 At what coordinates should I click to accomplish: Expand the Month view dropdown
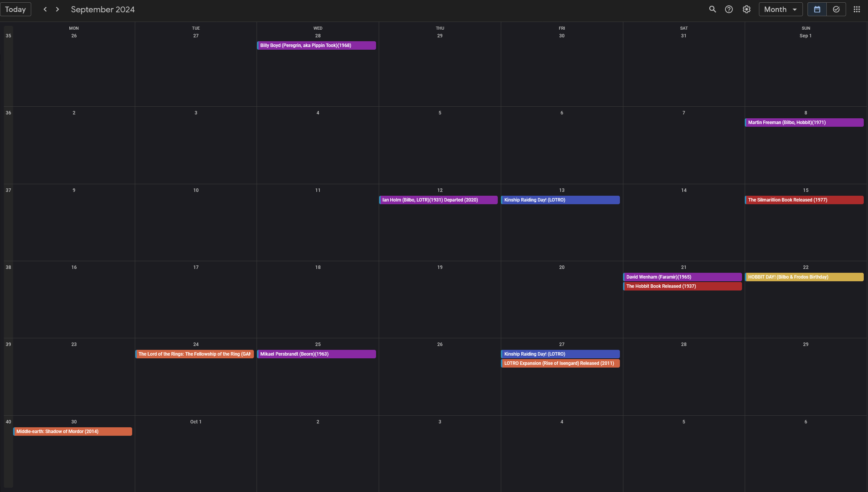click(781, 9)
